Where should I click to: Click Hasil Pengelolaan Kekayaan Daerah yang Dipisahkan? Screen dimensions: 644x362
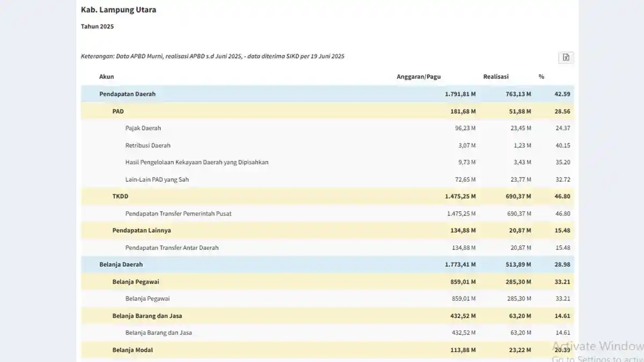197,162
